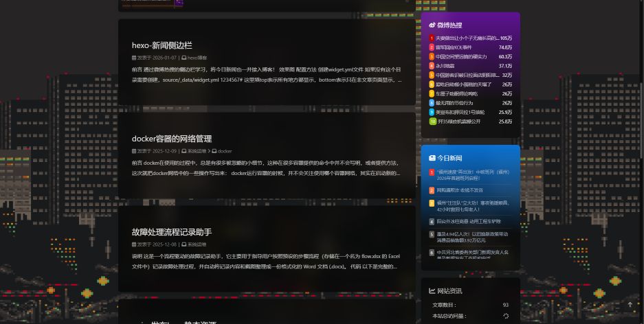This screenshot has height=324, width=644.
Task: Click the 网站资讯 widget heading
Action: [x=449, y=291]
